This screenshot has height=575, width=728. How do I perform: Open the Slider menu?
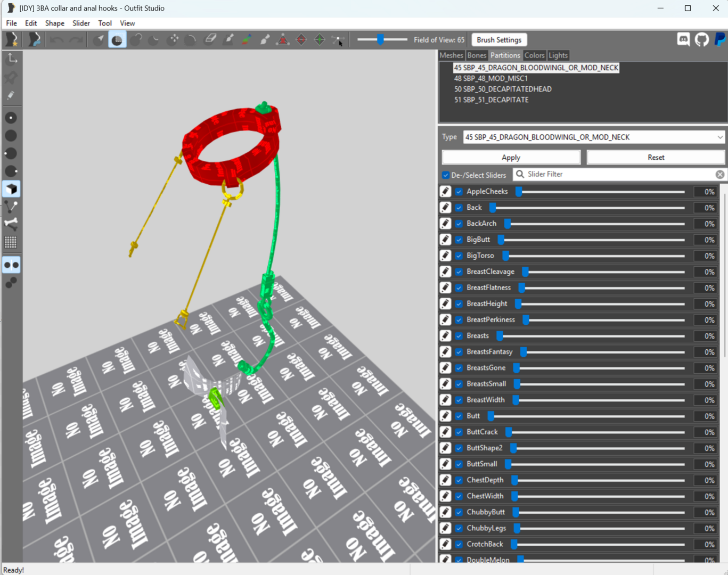[x=81, y=23]
